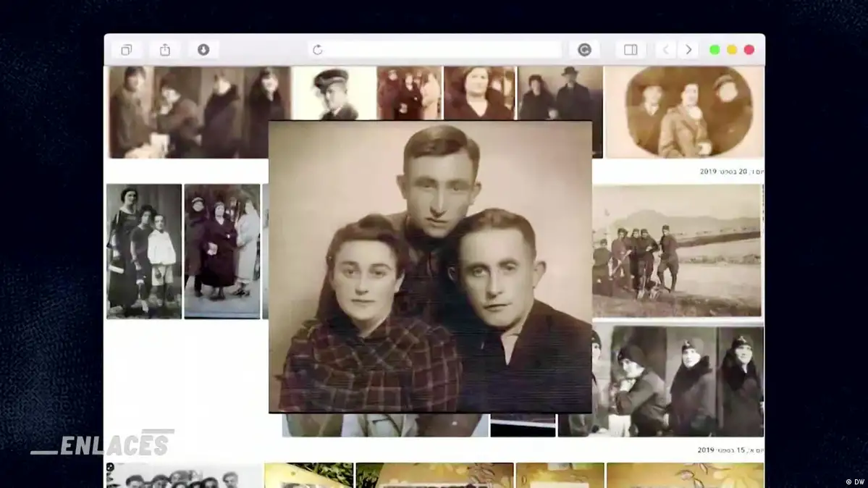Click the green window button
This screenshot has width=868, height=488.
[715, 50]
